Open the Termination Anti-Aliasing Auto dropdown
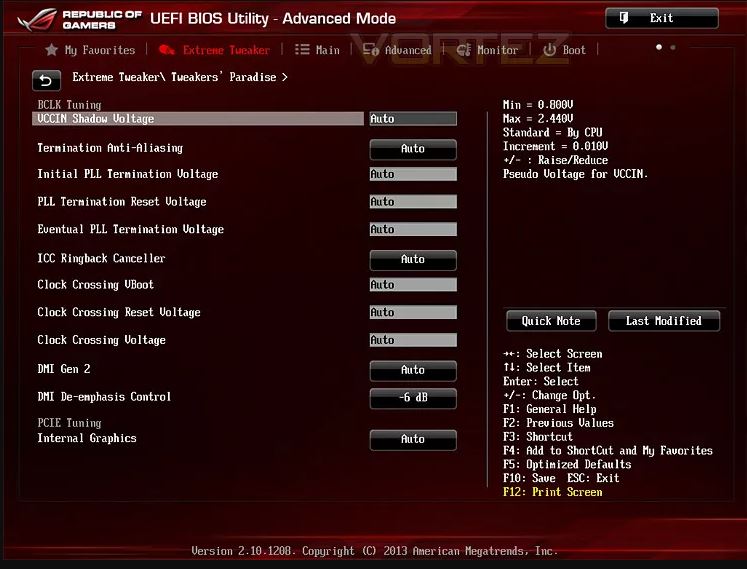 click(413, 149)
